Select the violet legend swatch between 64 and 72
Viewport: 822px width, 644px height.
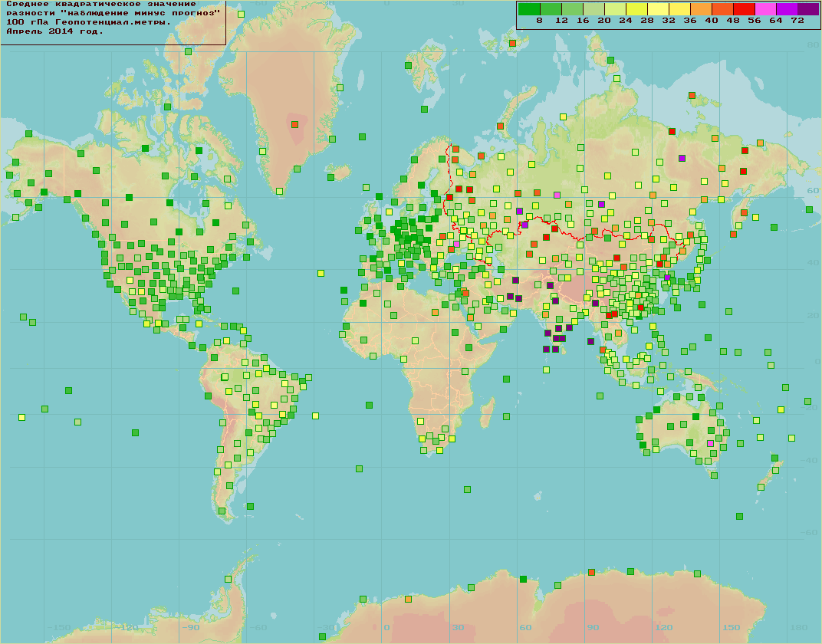click(787, 9)
